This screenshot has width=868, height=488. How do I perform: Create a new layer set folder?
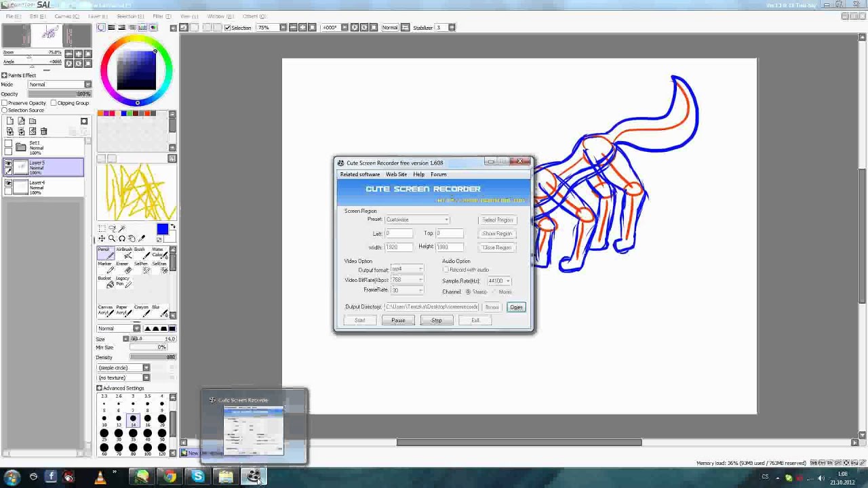pyautogui.click(x=33, y=121)
